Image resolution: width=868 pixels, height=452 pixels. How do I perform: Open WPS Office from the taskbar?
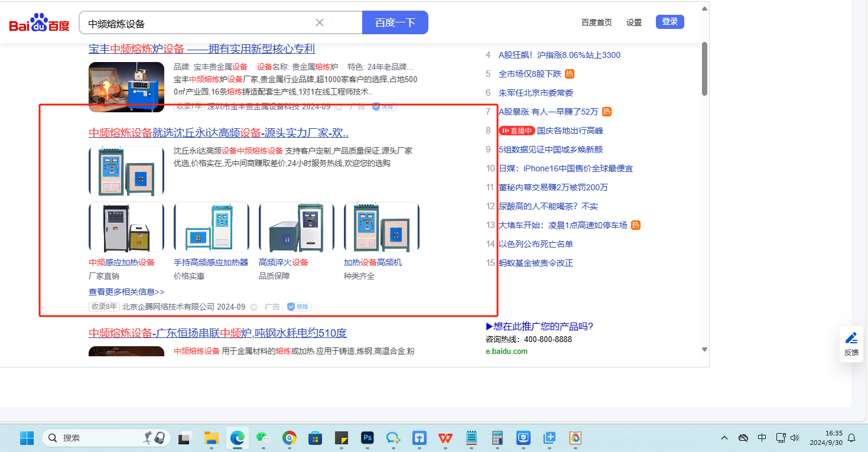[446, 438]
